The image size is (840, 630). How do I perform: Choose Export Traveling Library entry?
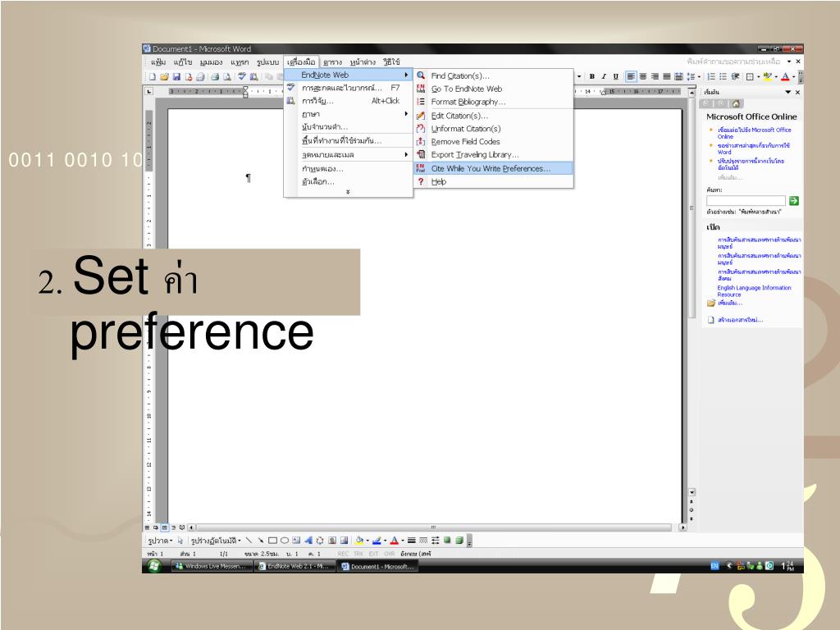493,154
